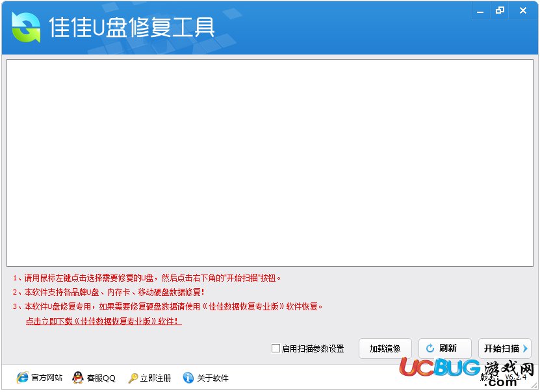Open the 点击立即下载《佳佳数据恢复专业版》软件 link

tap(104, 321)
